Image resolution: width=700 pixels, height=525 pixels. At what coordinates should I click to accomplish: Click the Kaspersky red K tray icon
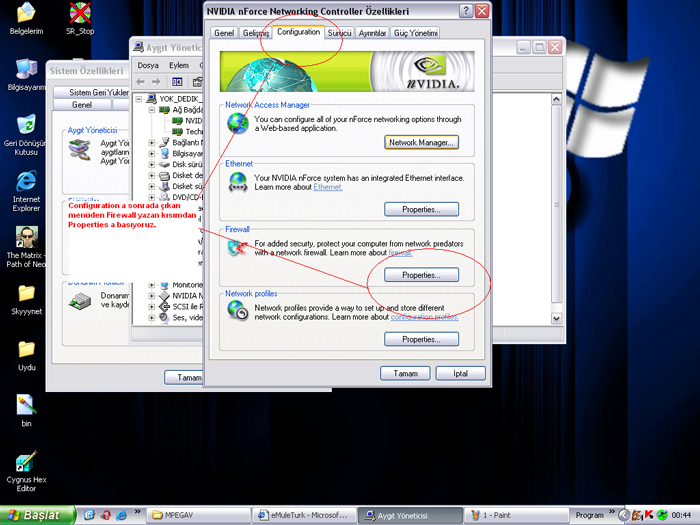[649, 515]
